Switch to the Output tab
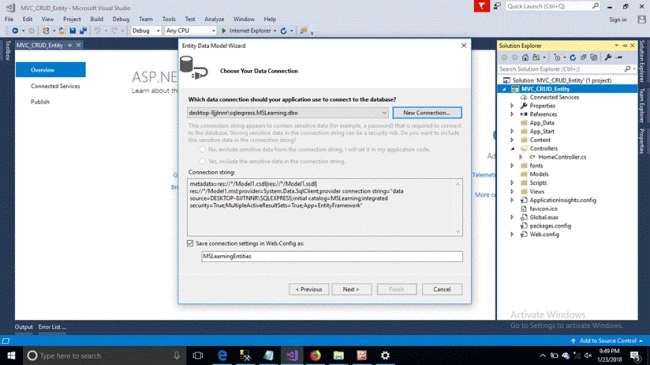Viewport: 650px width, 365px height. pyautogui.click(x=24, y=327)
